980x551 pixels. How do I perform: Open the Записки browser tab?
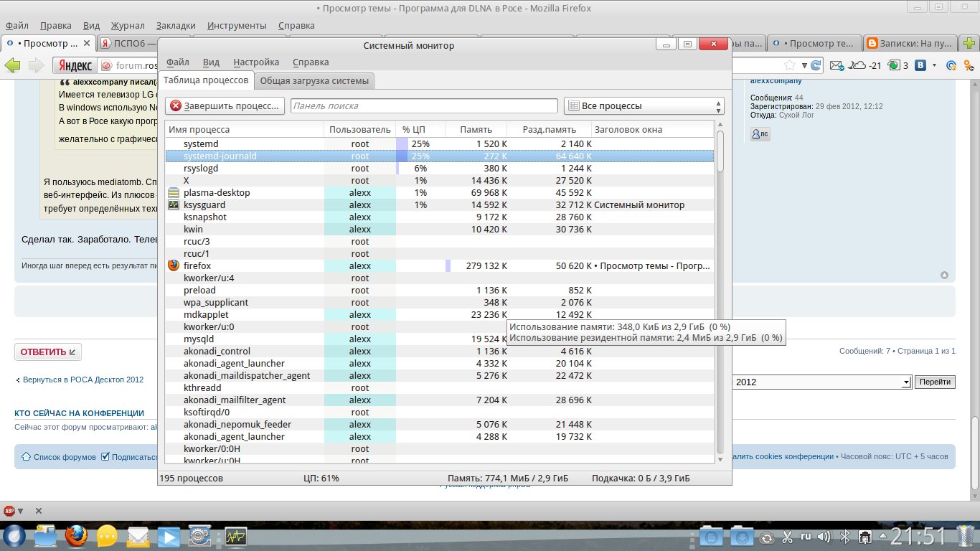(909, 43)
